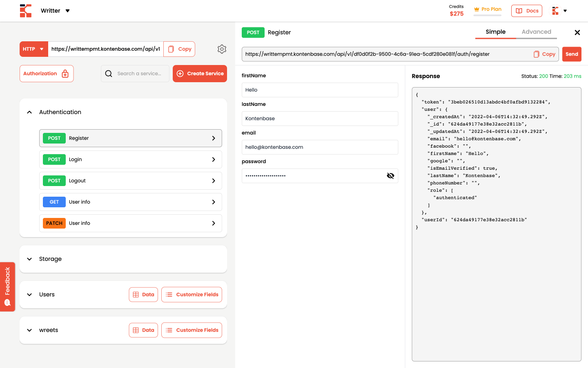Image resolution: width=588 pixels, height=368 pixels.
Task: Select the POST badge for Login
Action: point(54,159)
